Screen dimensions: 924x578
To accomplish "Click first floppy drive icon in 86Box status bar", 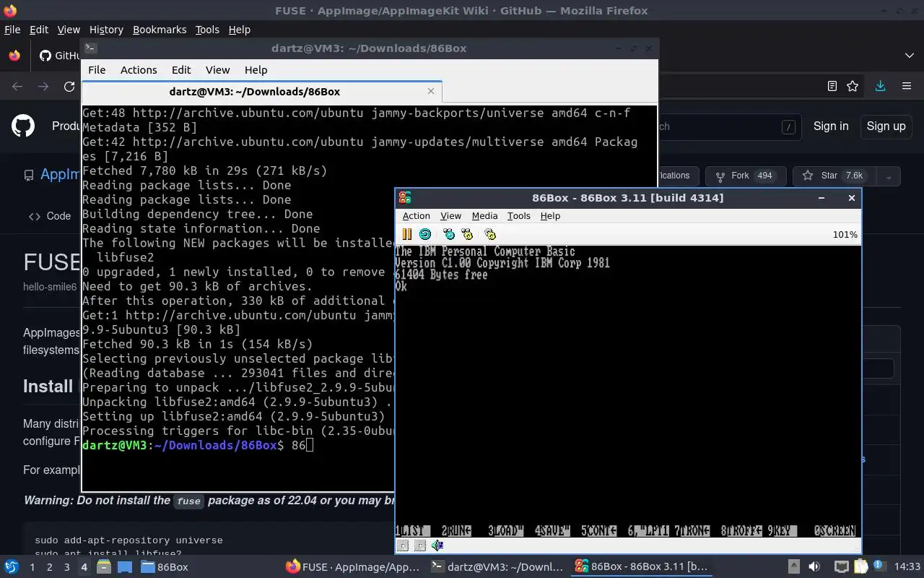I will pos(404,546).
